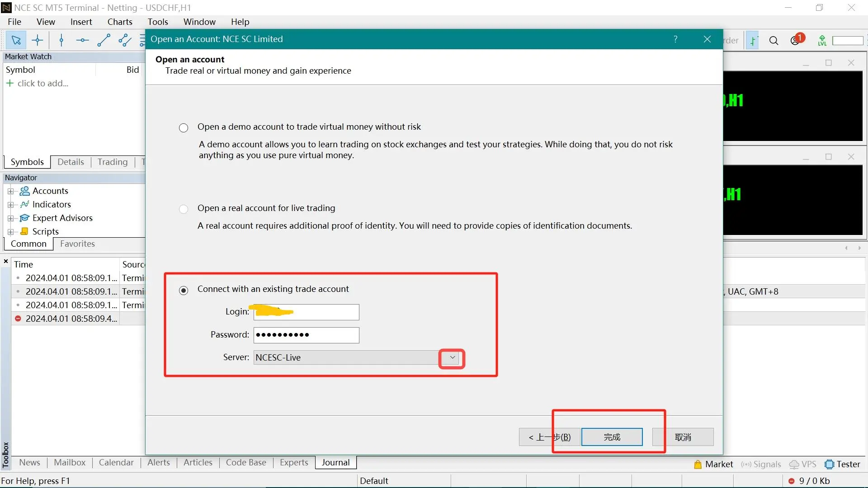
Task: Select the equidistant channel tool
Action: [125, 40]
